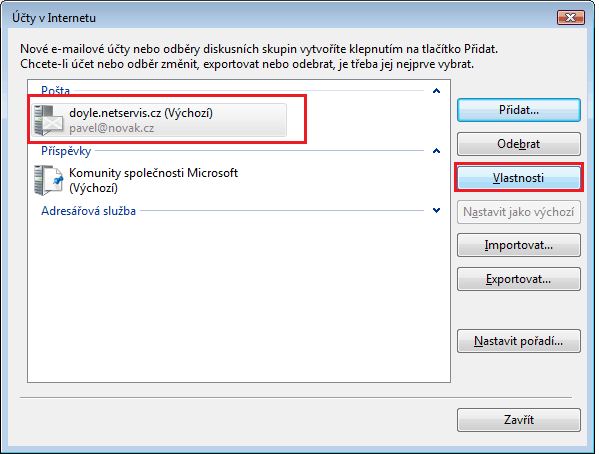Open the Importovat... dialog

point(519,245)
